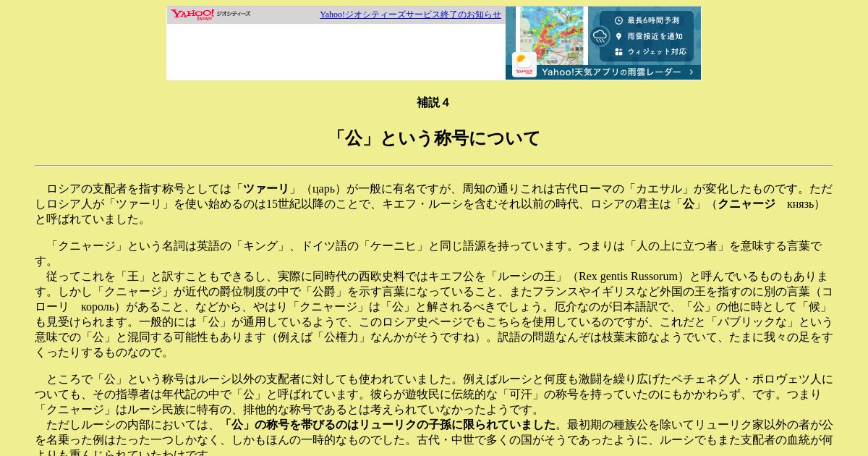Click the ウィジェット対応 text in the ad
The height and width of the screenshot is (456, 868).
tap(657, 52)
